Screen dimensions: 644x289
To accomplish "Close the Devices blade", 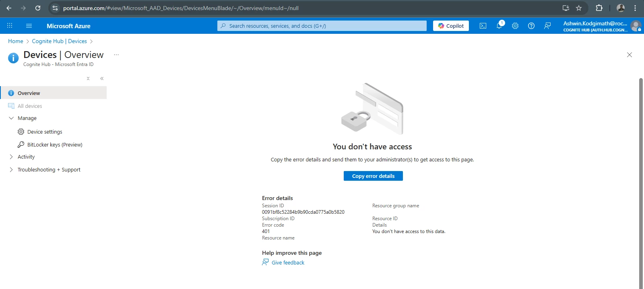I will tap(630, 55).
